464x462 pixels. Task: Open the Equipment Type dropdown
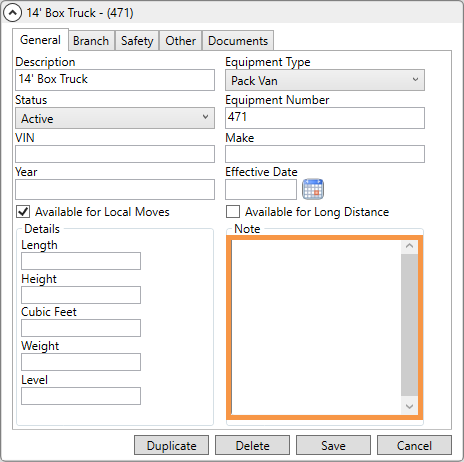click(325, 80)
